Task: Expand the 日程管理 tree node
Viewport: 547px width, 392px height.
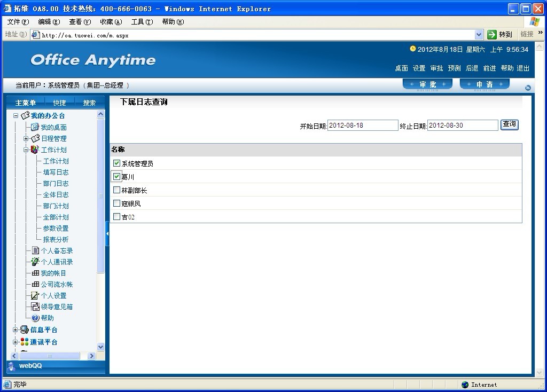Action: point(26,139)
